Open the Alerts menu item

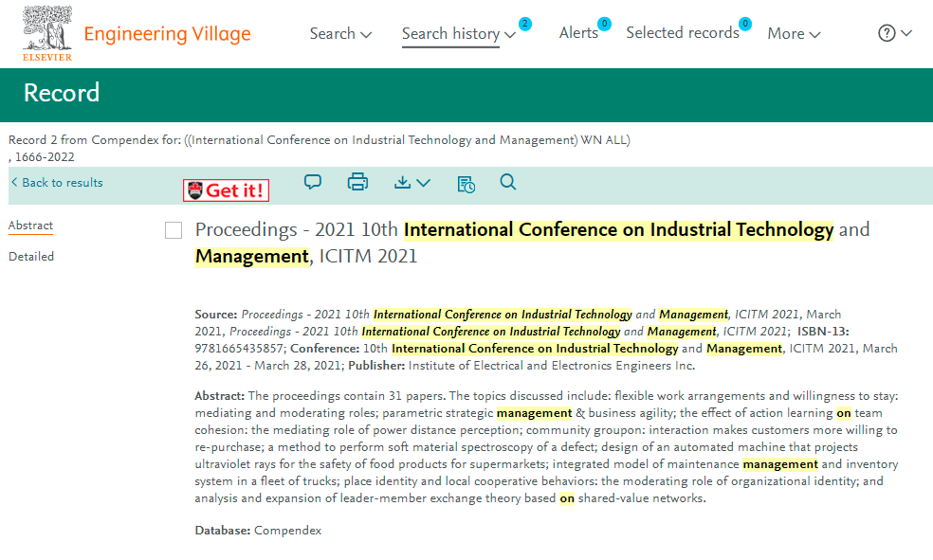(x=578, y=33)
